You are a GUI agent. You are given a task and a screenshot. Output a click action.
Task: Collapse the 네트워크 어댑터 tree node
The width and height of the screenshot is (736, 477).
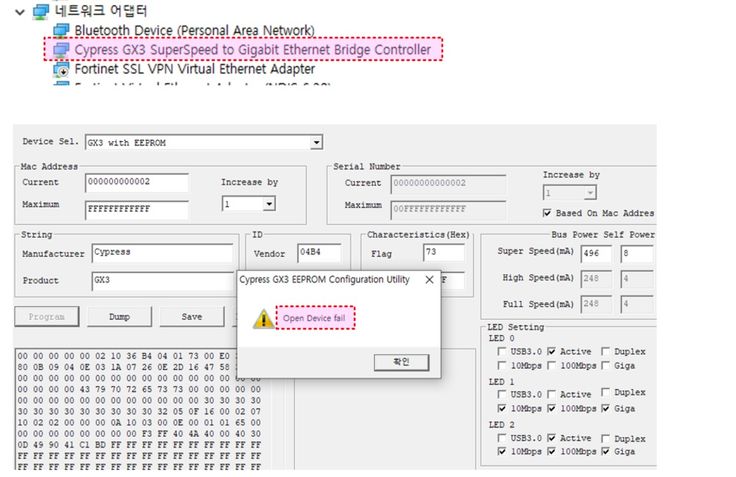tap(20, 12)
